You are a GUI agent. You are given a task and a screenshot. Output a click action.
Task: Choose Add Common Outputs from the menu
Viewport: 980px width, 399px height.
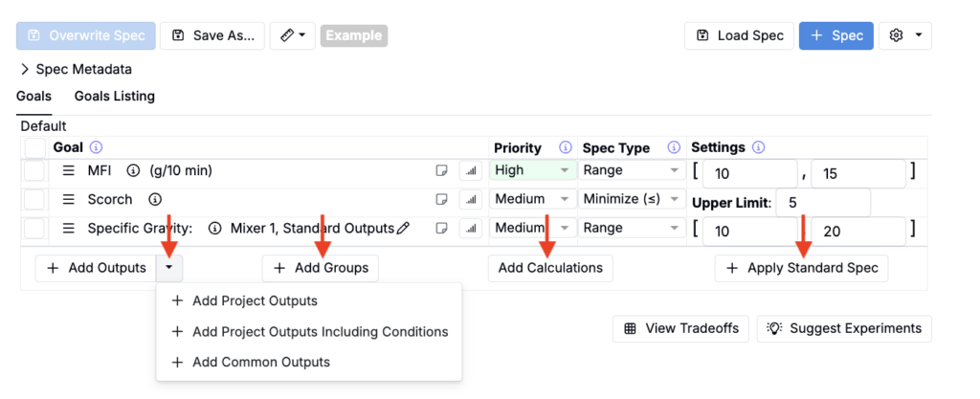(x=260, y=362)
